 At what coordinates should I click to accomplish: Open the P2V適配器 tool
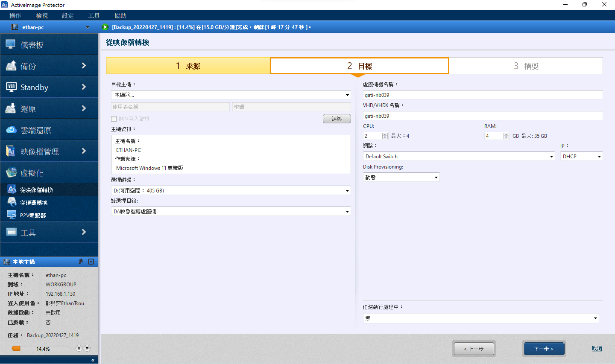point(33,215)
